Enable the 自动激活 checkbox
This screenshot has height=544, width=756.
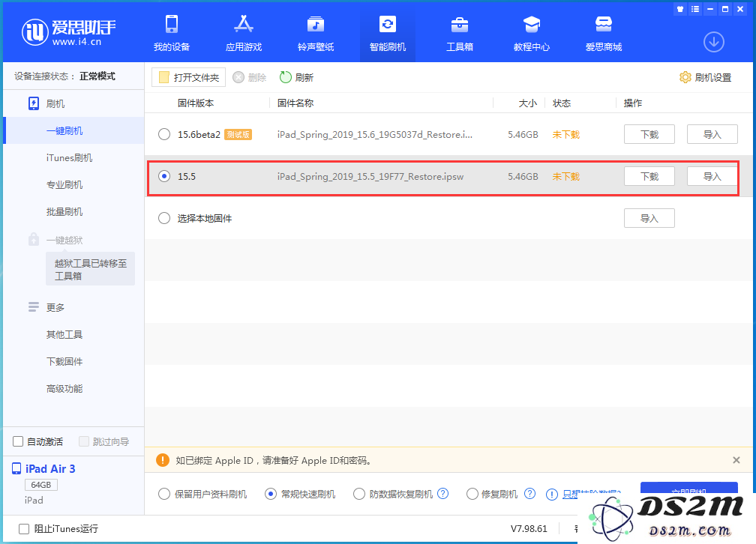pyautogui.click(x=18, y=441)
